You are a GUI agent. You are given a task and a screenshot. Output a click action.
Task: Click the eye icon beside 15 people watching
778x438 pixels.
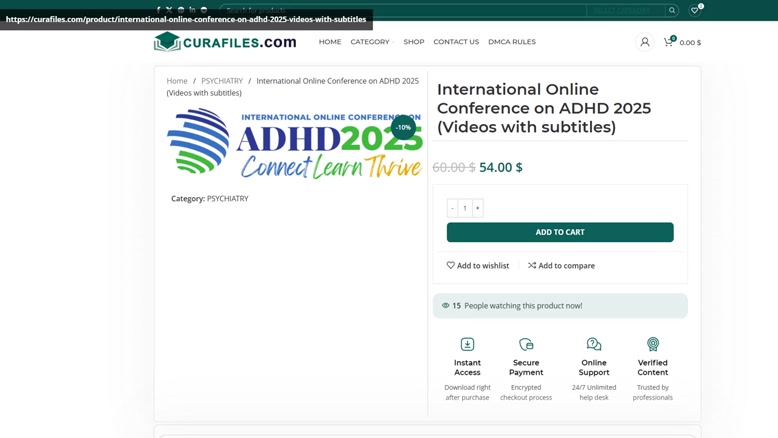[446, 306]
